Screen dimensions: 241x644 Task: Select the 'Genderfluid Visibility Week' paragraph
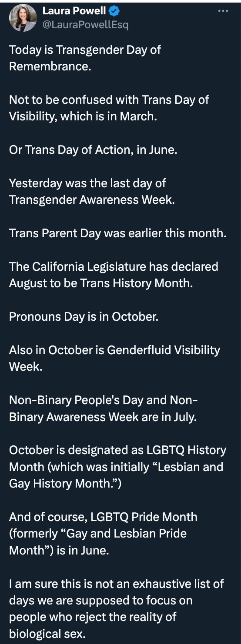(x=114, y=358)
